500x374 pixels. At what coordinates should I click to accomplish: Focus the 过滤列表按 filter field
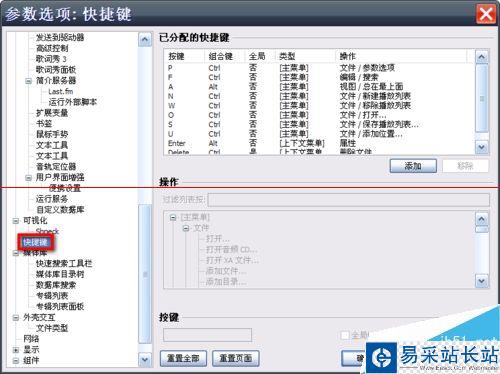[348, 200]
